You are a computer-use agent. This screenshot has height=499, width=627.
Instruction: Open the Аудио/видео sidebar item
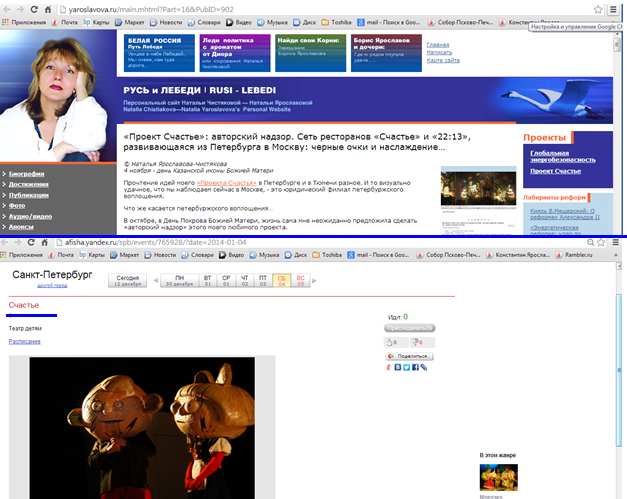(x=30, y=216)
